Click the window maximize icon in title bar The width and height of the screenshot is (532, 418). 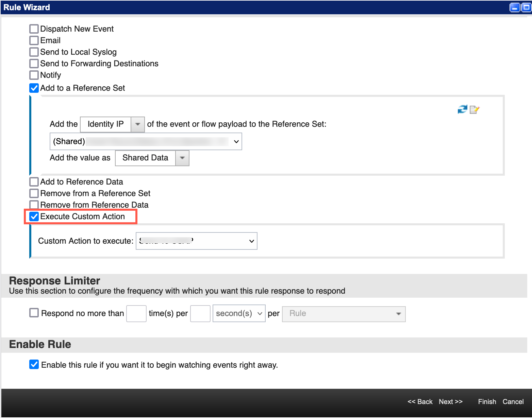(526, 7)
